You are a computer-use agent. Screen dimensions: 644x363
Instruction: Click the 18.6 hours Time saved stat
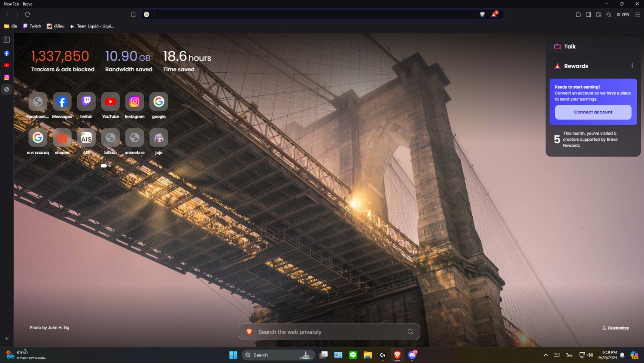[187, 61]
